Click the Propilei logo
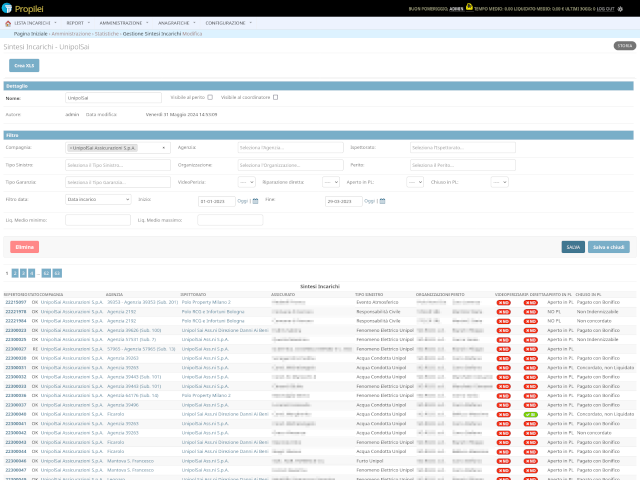Screen dimensions: 640x480 coord(22,9)
